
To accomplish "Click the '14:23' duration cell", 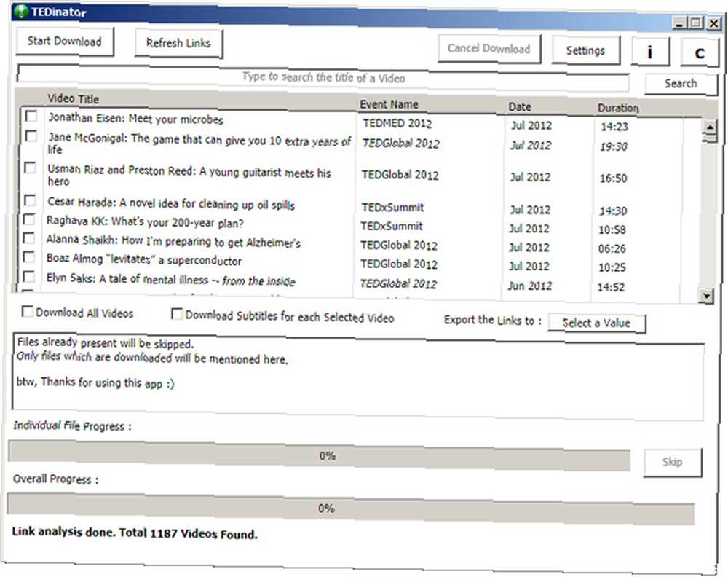I will 614,126.
